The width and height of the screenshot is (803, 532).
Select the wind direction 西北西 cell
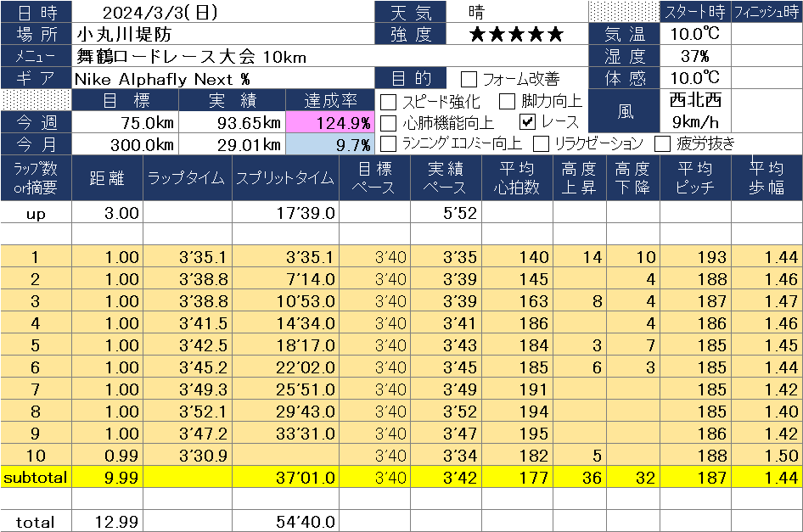pos(695,100)
